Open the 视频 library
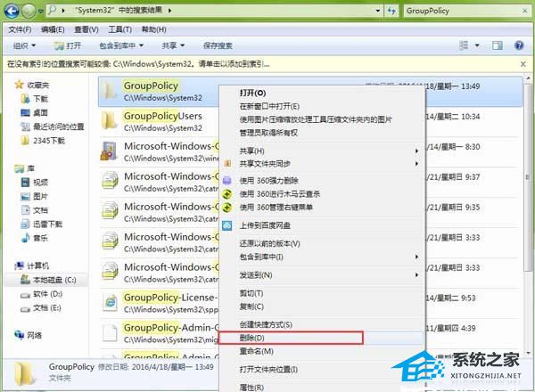This screenshot has width=535, height=392. tap(35, 183)
